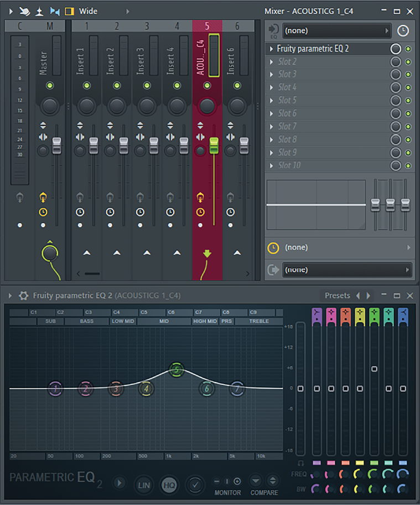Viewport: 420px width, 505px height.
Task: Click the Master output routing knob
Action: (50, 253)
